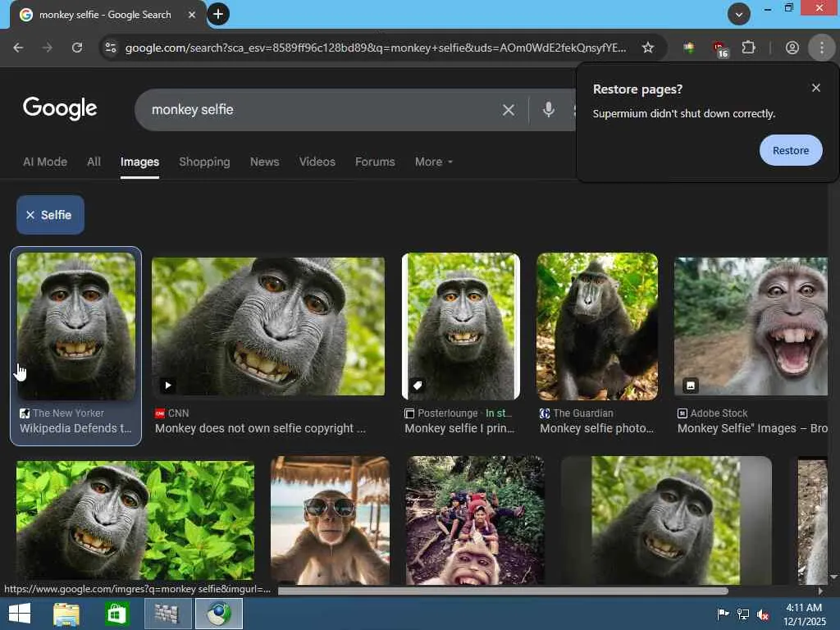840x630 pixels.
Task: Open The New Yorker monkey image
Action: pos(76,326)
